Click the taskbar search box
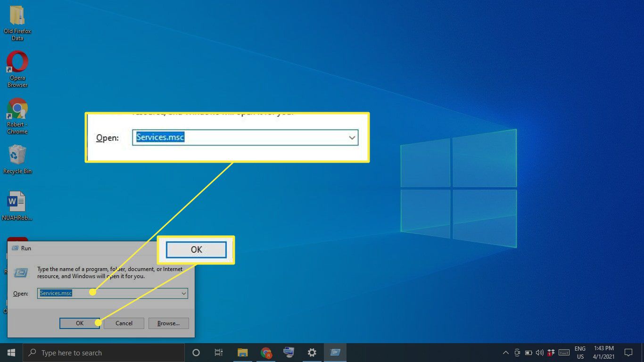The height and width of the screenshot is (362, 644). 104,353
